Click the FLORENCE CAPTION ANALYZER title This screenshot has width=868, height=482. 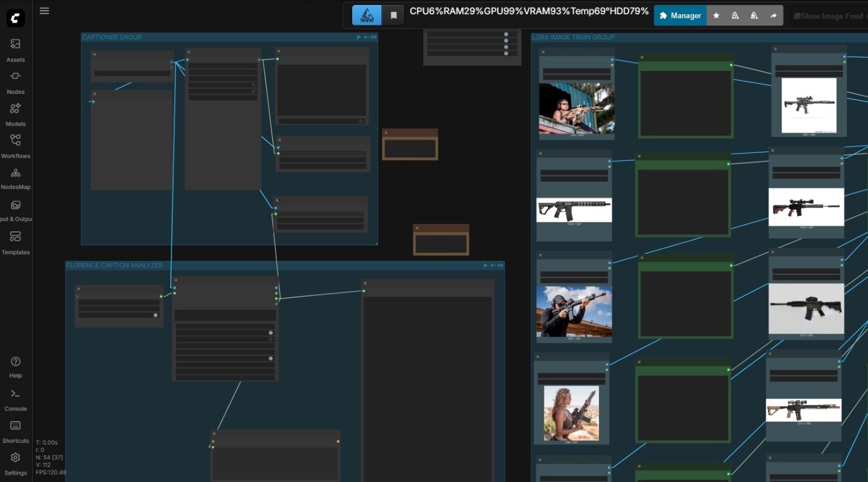click(114, 266)
